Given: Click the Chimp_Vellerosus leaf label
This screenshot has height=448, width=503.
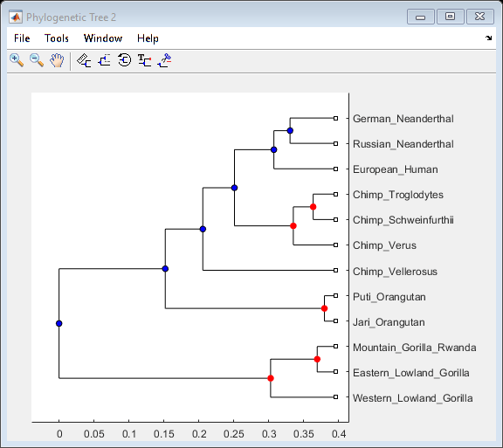Looking at the screenshot, I should pyautogui.click(x=395, y=272).
